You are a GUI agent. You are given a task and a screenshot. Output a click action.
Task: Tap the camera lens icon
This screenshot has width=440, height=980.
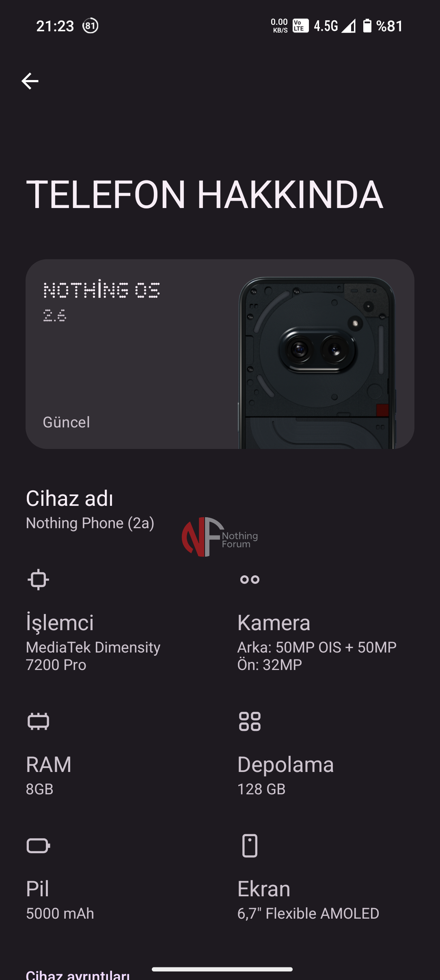coord(250,579)
